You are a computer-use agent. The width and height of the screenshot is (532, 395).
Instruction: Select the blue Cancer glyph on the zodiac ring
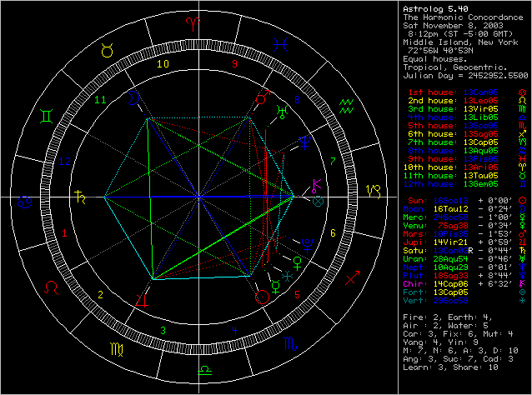[x=25, y=202]
